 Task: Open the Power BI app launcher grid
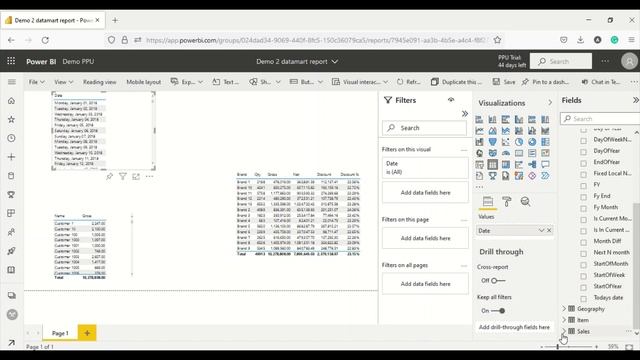pyautogui.click(x=11, y=61)
